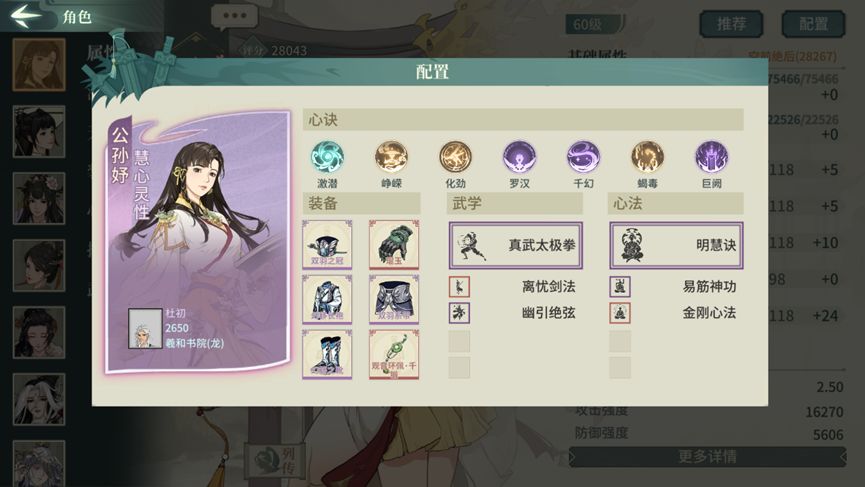Open the chat bubble icon
The image size is (865, 487).
[x=234, y=17]
